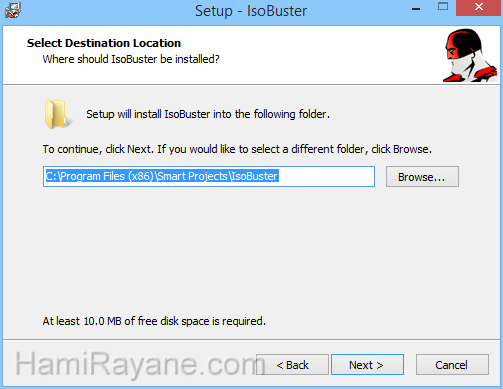The image size is (503, 389).
Task: Click 'Where should IsoBuster be installed?' text
Action: pos(131,59)
